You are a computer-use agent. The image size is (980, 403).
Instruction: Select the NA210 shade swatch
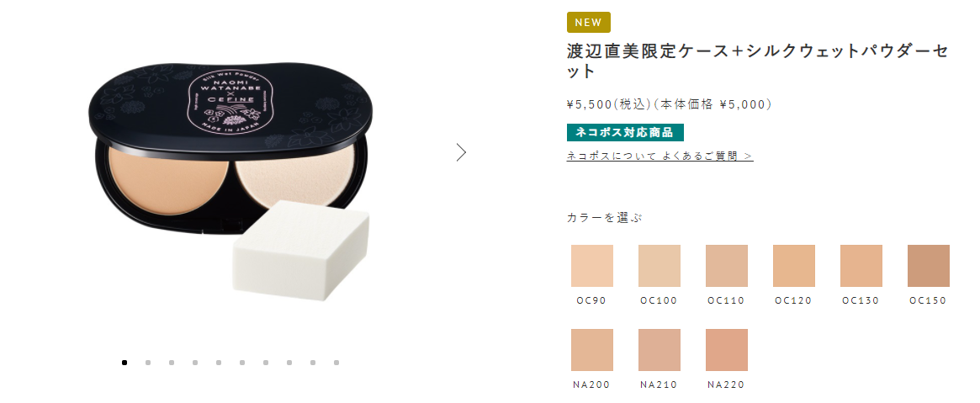tap(659, 350)
